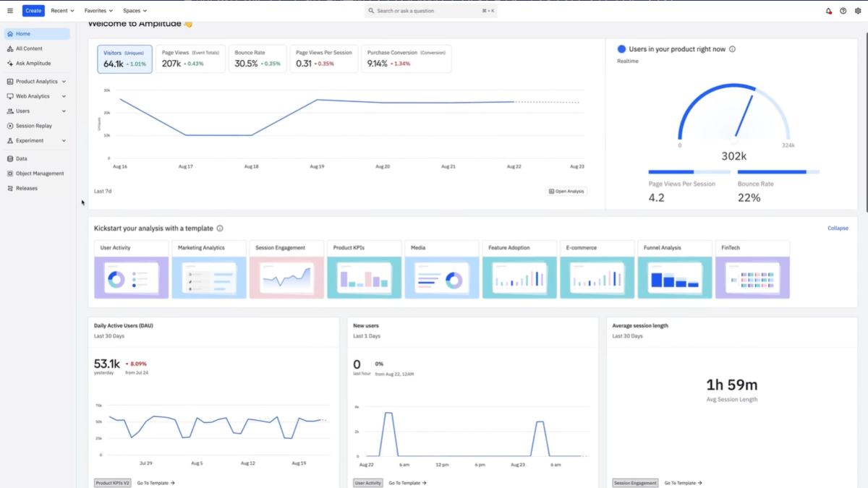Screen dimensions: 868x488
Task: Open the E-commerce template card
Action: (597, 270)
